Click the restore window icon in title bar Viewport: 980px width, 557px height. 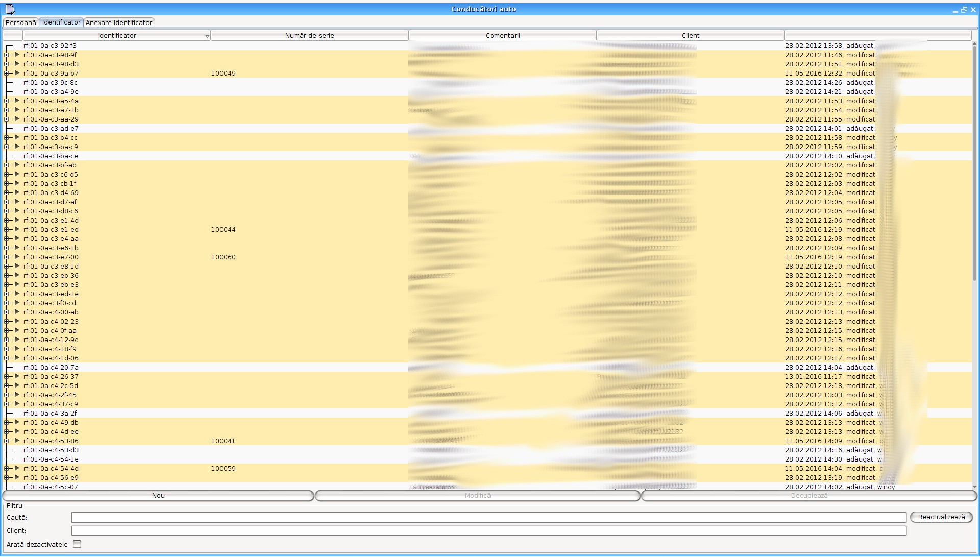[964, 10]
